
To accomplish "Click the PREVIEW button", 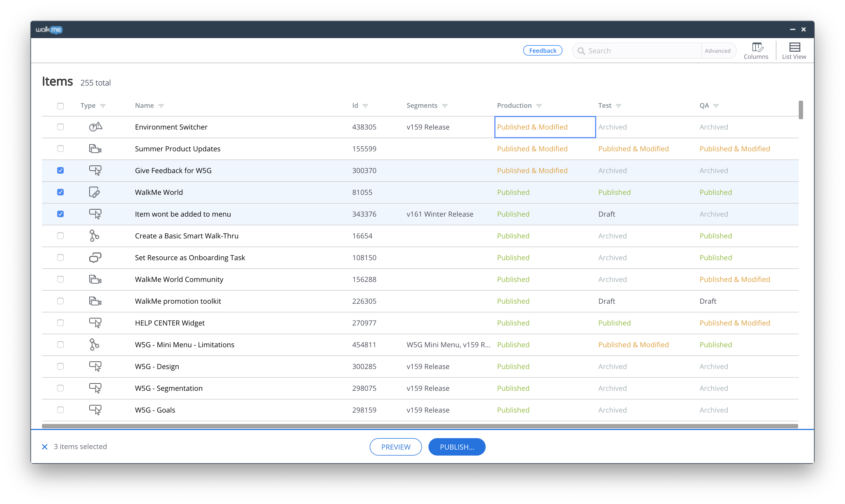I will pos(396,447).
